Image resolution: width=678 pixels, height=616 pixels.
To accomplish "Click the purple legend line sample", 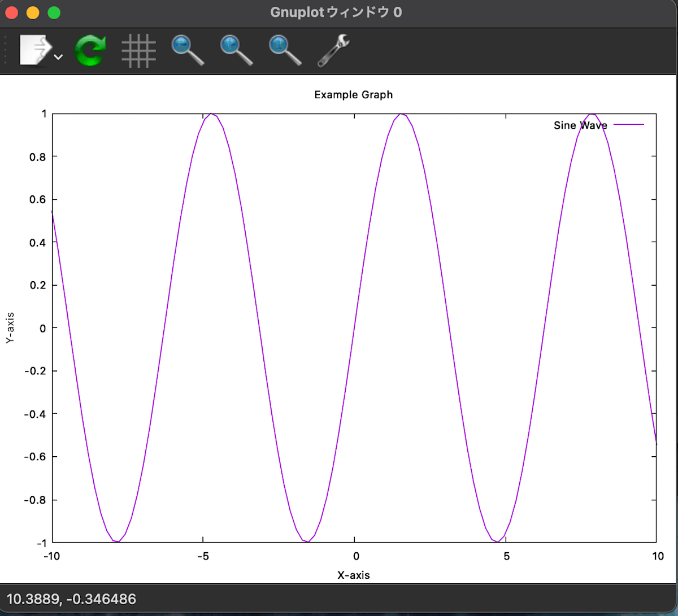I will [628, 125].
